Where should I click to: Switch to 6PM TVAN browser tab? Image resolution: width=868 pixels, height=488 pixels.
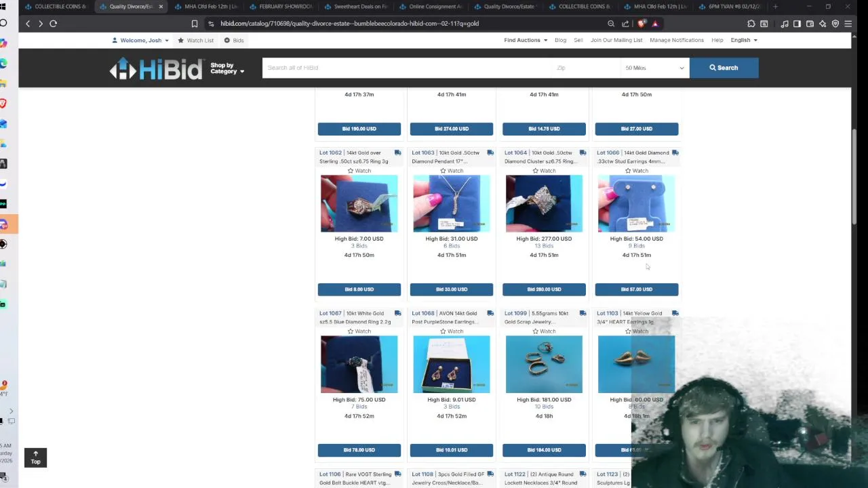[730, 7]
